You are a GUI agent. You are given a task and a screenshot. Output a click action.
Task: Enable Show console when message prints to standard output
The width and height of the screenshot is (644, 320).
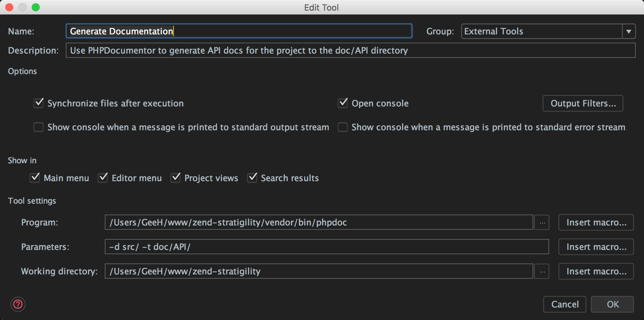38,127
